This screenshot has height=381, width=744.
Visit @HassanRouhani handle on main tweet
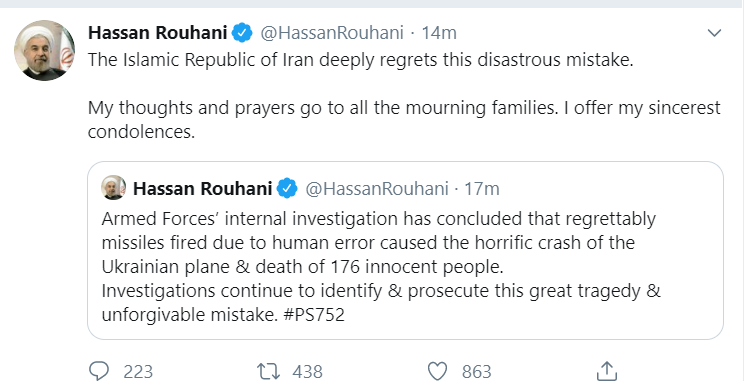coord(332,33)
